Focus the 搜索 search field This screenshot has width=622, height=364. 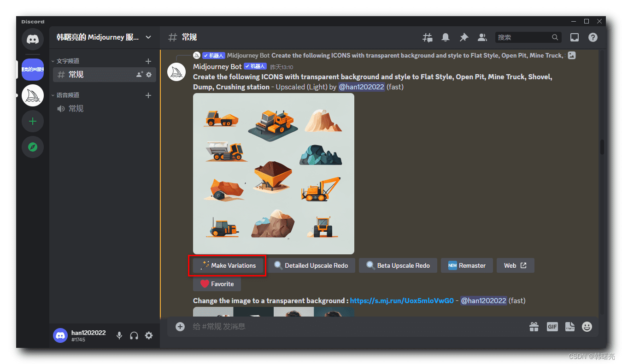coord(528,37)
